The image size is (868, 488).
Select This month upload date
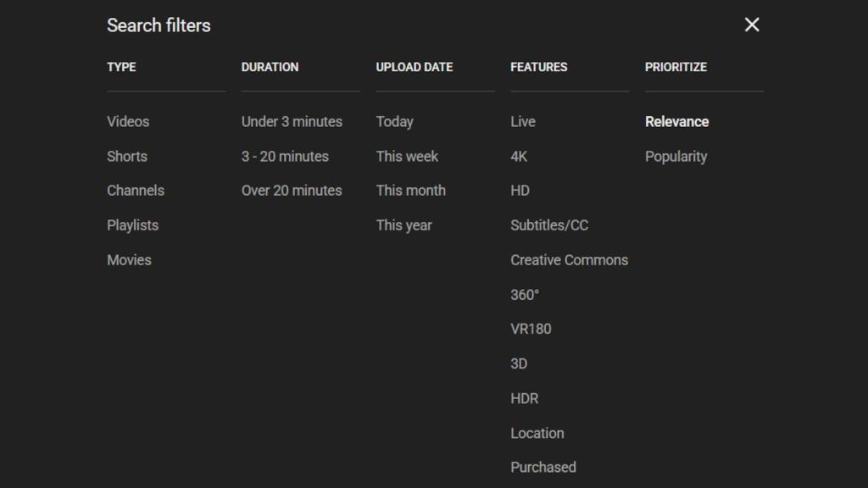410,190
